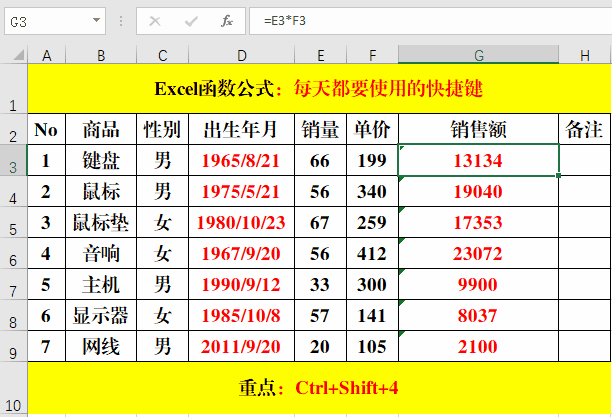
Task: Select column A header
Action: 46,55
